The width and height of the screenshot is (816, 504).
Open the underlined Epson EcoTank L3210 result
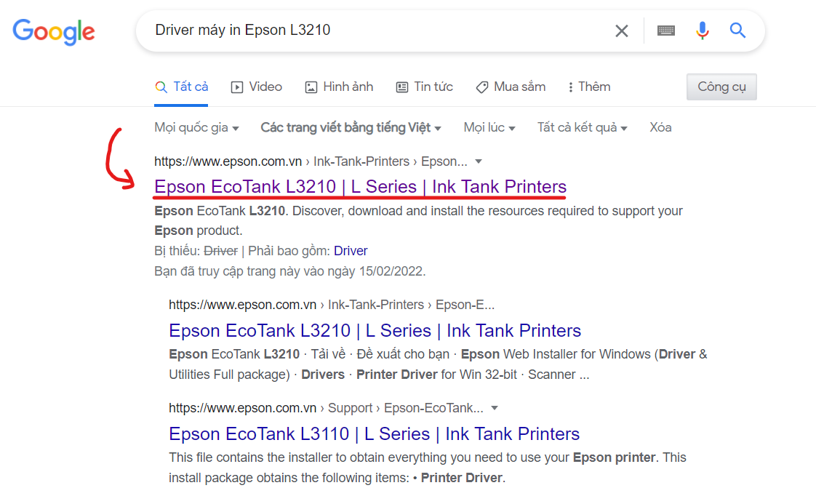359,187
